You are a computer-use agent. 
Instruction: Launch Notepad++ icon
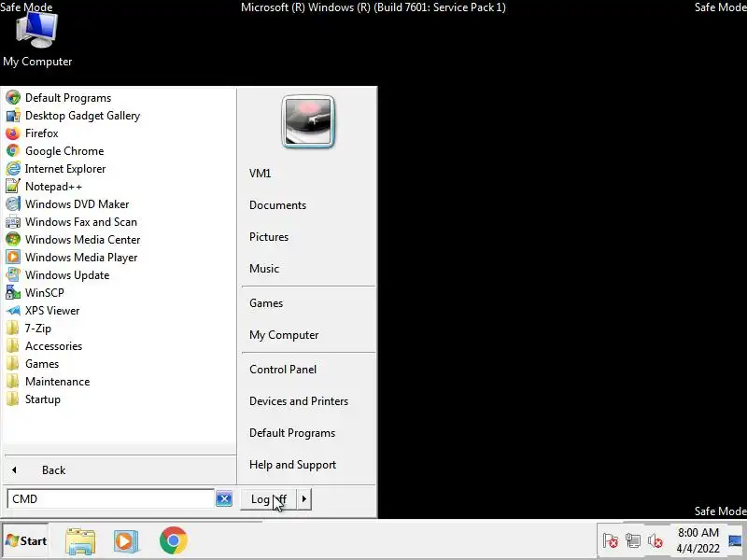point(13,186)
